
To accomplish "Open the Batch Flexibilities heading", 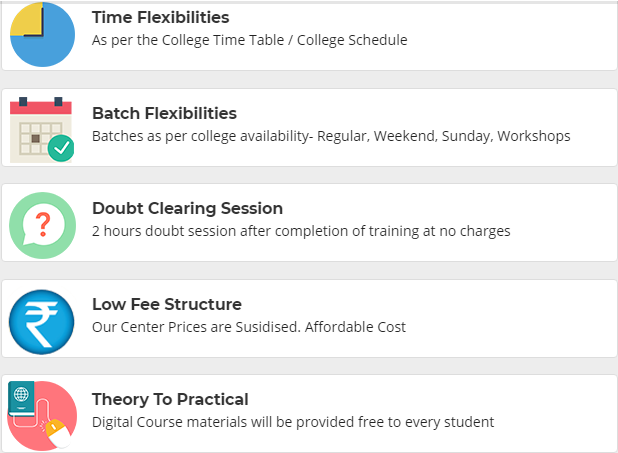I will [x=164, y=113].
